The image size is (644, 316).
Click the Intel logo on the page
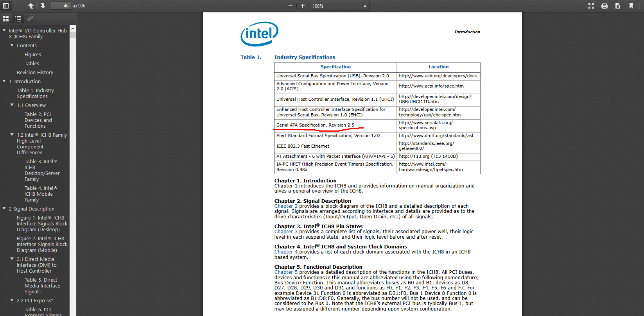coord(260,34)
